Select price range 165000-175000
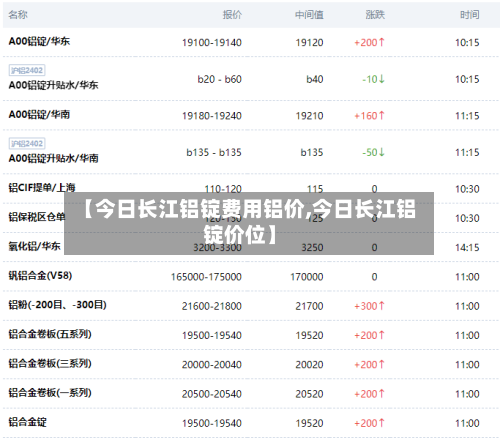Screen dimensions: 500x448 tap(206, 277)
